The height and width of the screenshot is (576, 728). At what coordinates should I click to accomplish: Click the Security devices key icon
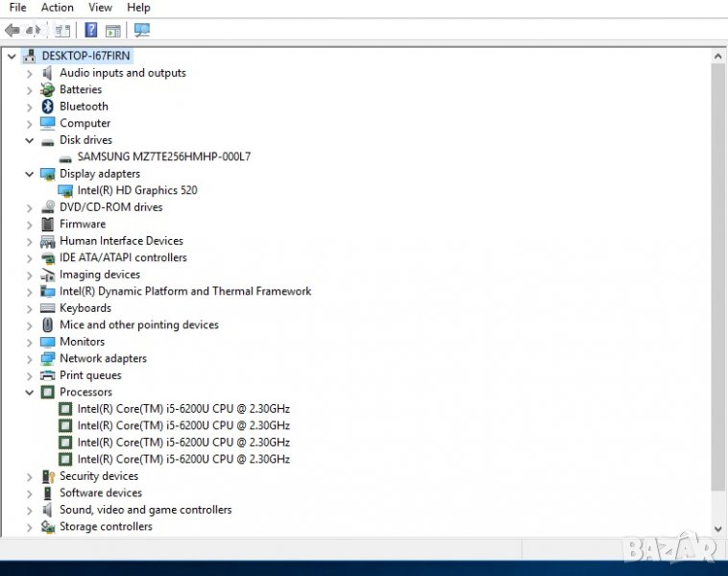pyautogui.click(x=48, y=476)
